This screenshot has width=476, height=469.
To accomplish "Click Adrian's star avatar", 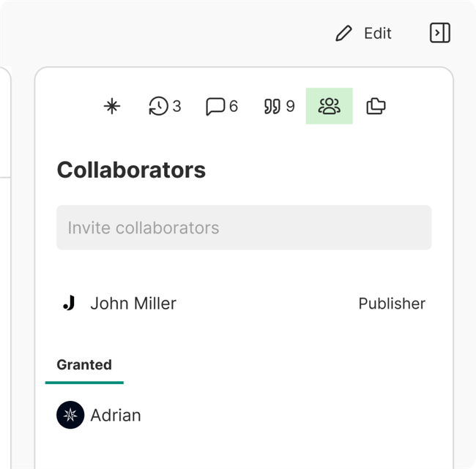I will [x=70, y=416].
